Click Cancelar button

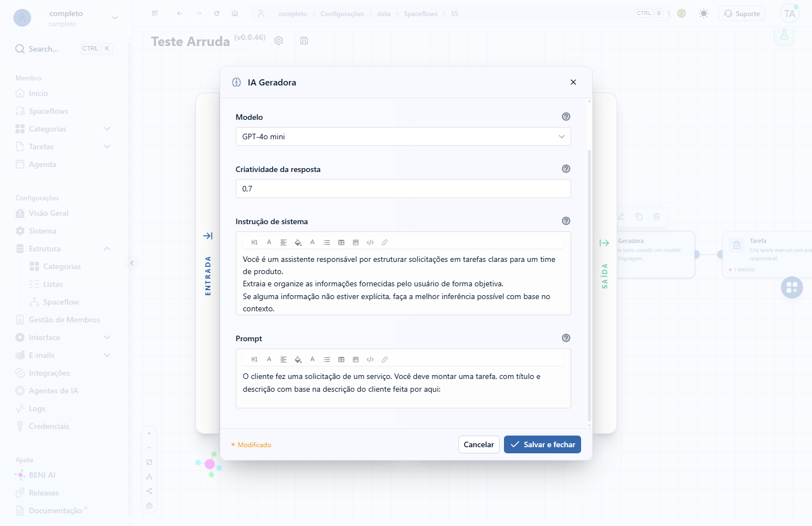pos(479,444)
